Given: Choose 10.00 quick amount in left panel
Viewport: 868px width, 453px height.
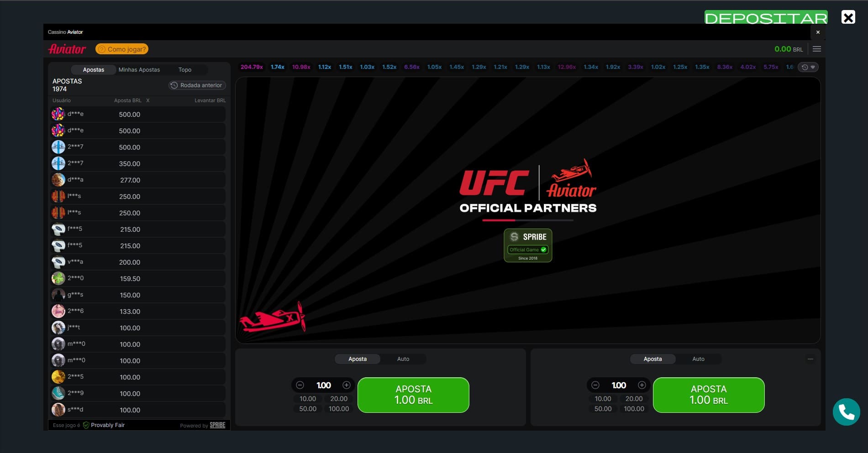Looking at the screenshot, I should coord(308,399).
